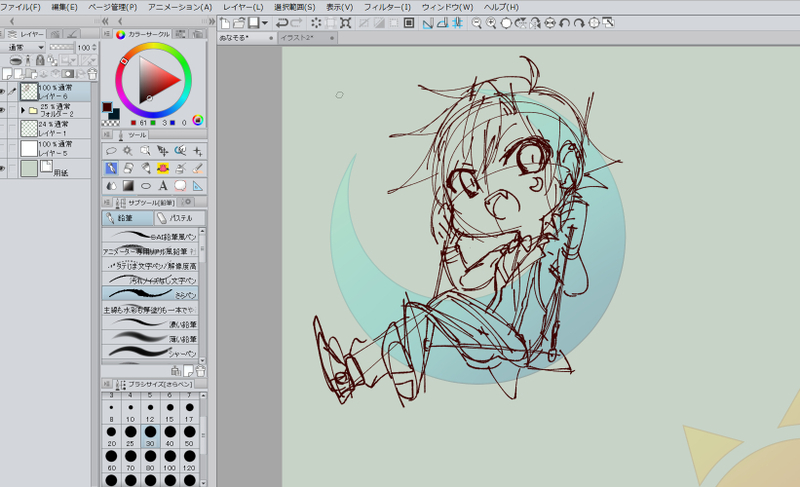Open the blend mode 通常 dropdown
The image size is (800, 487).
(24, 47)
